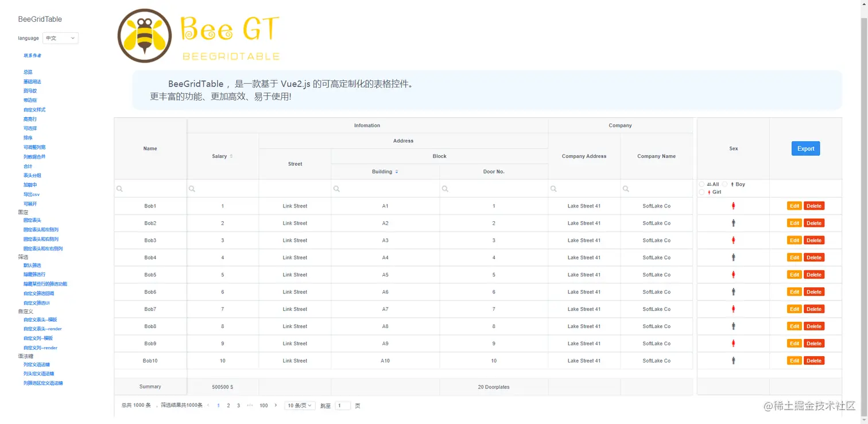The height and width of the screenshot is (424, 868).
Task: Open the 斑马纹 sidebar item
Action: [x=30, y=91]
